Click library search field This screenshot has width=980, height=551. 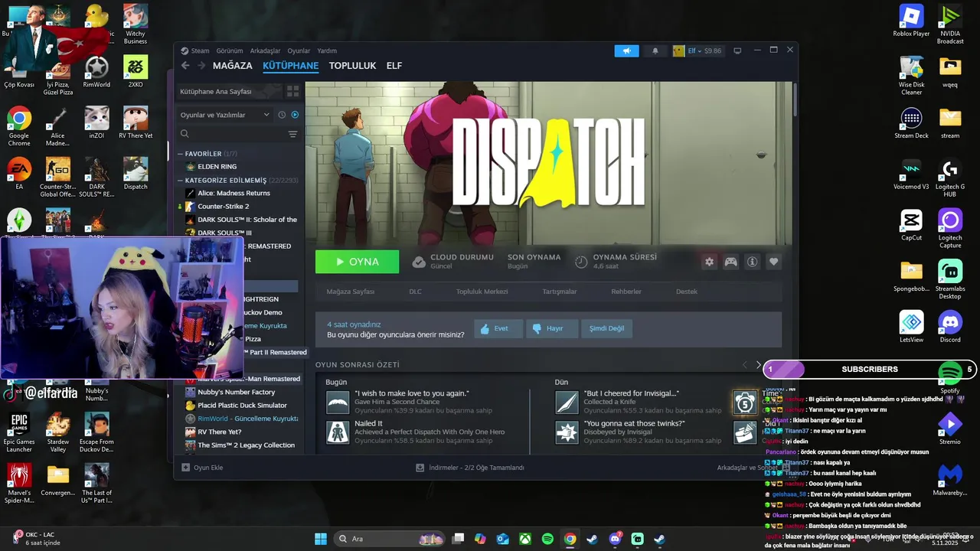[230, 134]
